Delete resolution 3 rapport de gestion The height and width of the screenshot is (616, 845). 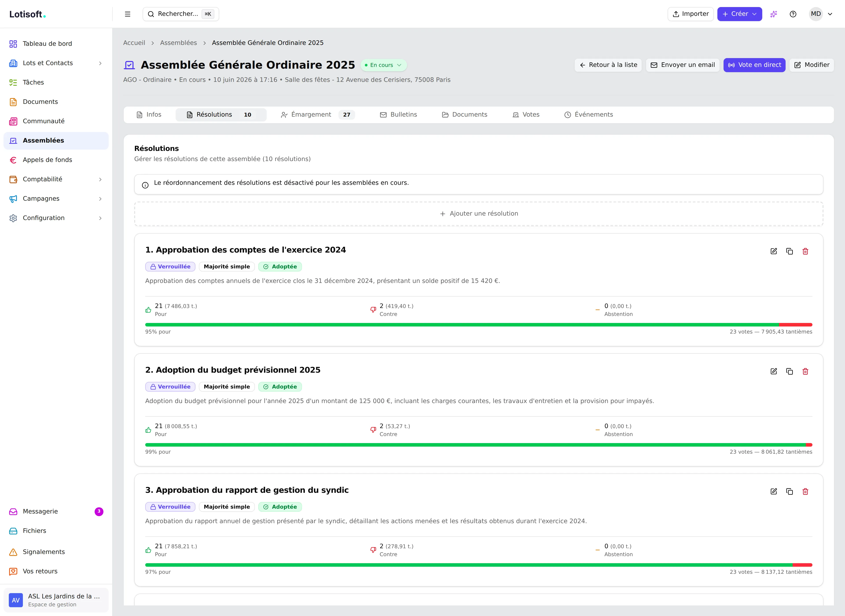point(805,491)
